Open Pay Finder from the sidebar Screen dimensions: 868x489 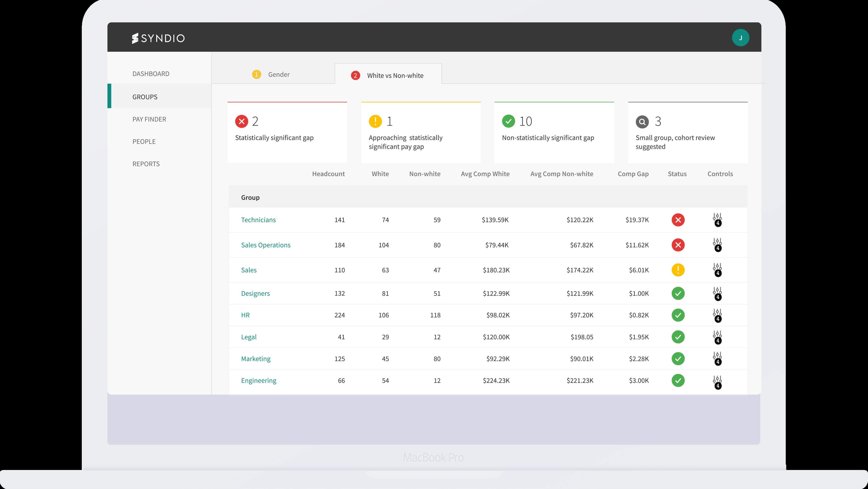[149, 119]
